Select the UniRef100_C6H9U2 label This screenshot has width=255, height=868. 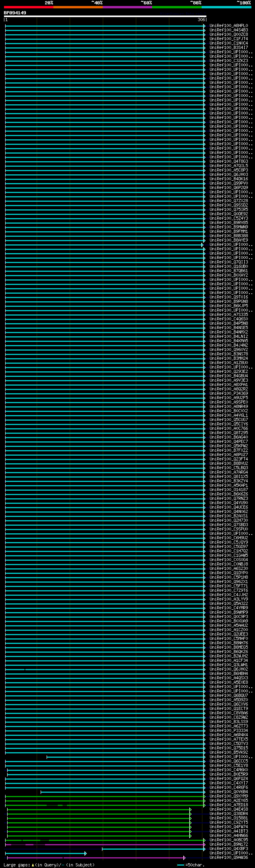point(229,538)
